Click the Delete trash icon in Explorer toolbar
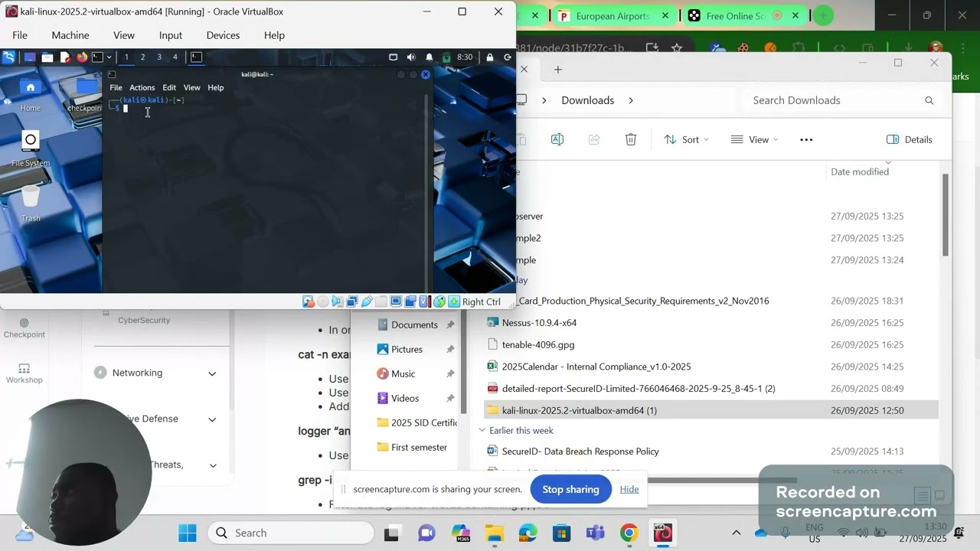This screenshot has width=980, height=551. [631, 139]
